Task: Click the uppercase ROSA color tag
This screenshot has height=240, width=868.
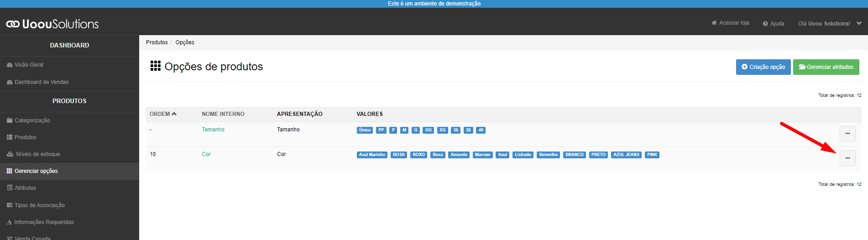Action: coord(399,155)
